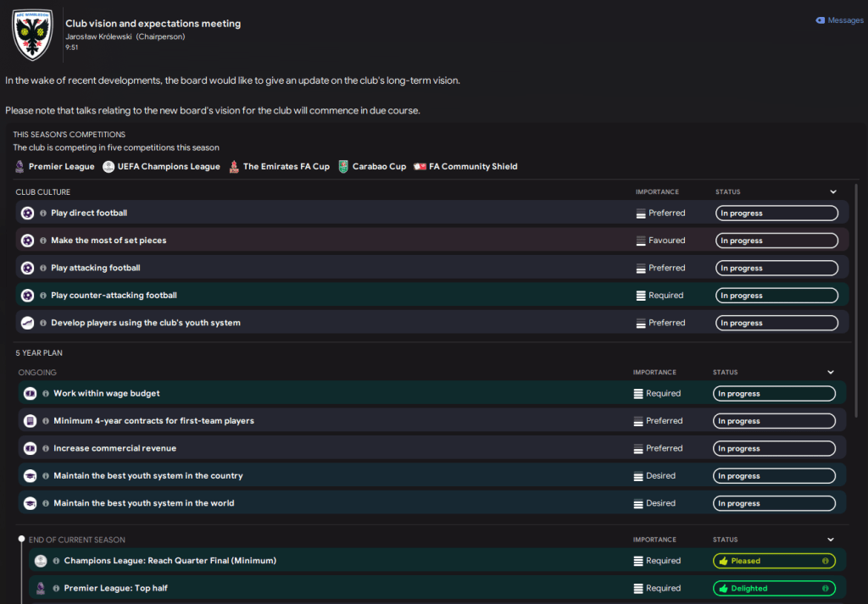Click the UEFA Champions League logo icon
Screen dimensions: 868x604
tap(108, 167)
